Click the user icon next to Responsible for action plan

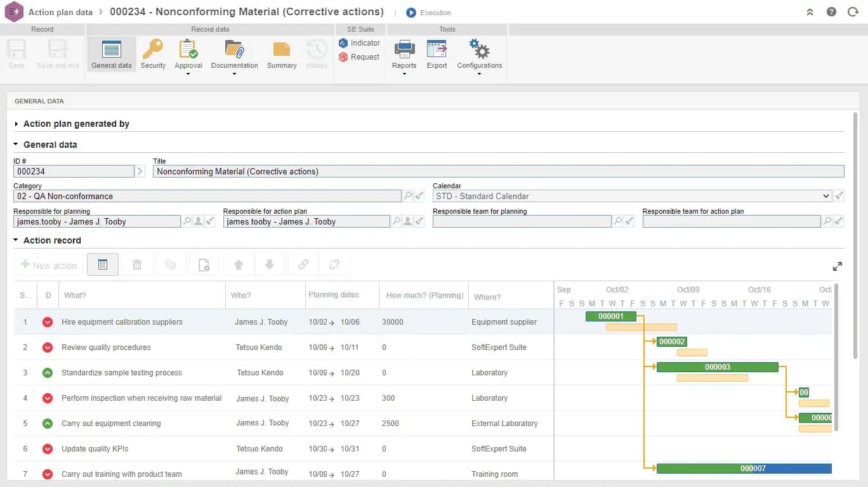pyautogui.click(x=408, y=221)
